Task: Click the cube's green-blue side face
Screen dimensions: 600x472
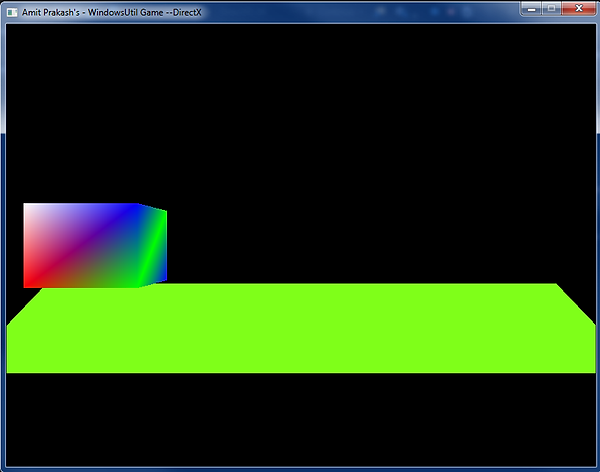Action: (153, 245)
